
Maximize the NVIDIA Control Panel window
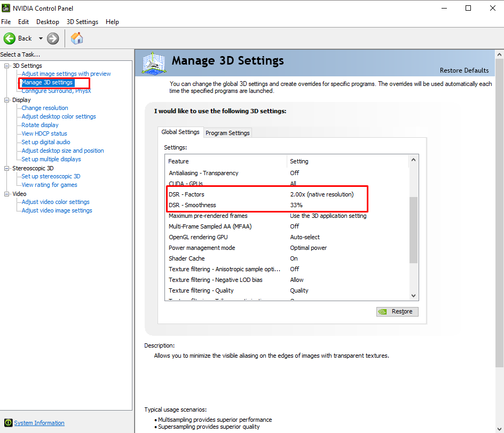click(468, 8)
